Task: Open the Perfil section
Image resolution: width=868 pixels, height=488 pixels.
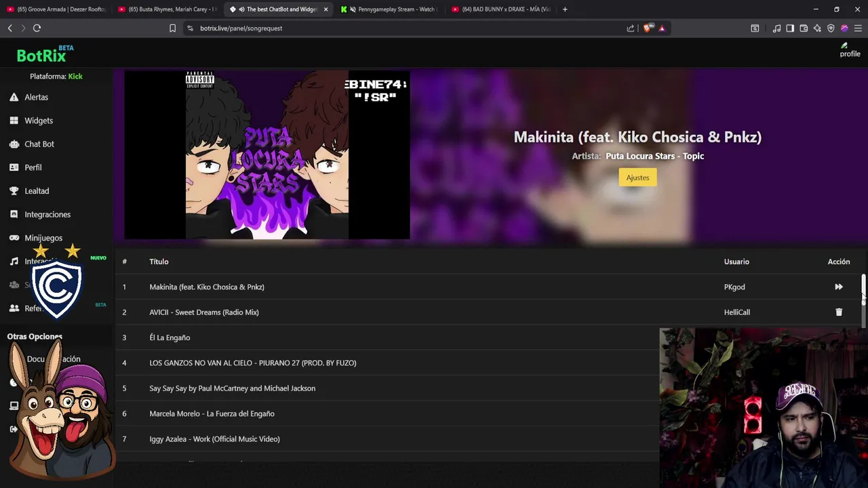Action: pyautogui.click(x=33, y=167)
